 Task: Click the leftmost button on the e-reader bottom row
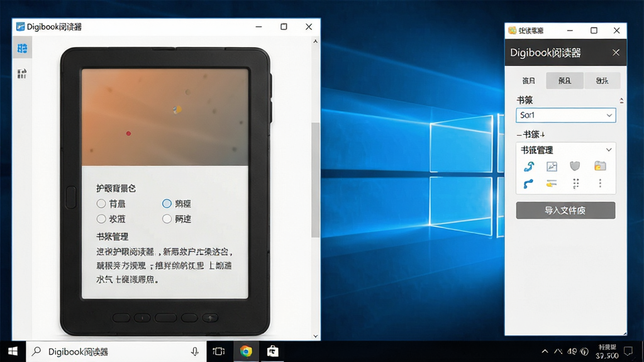pos(121,317)
